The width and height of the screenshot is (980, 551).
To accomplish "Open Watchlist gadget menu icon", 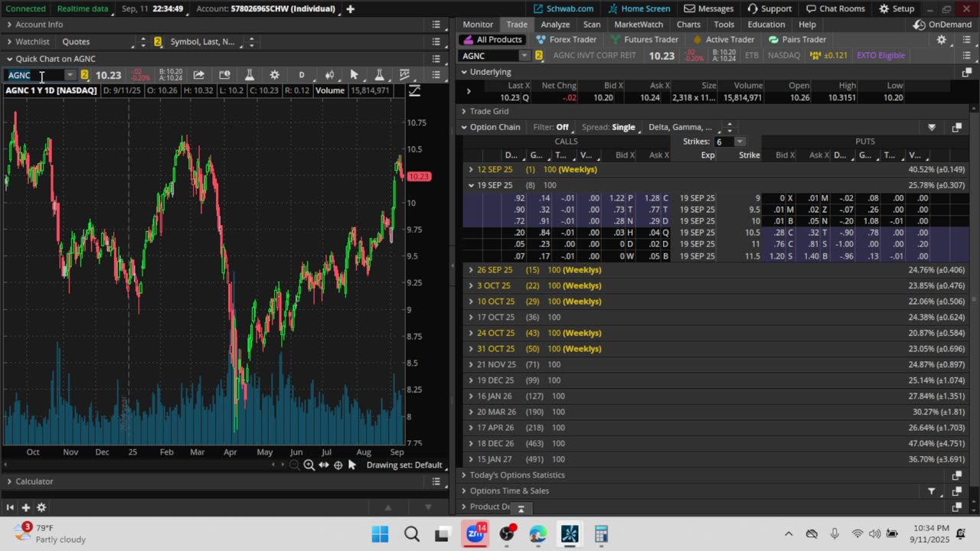I will click(x=436, y=41).
